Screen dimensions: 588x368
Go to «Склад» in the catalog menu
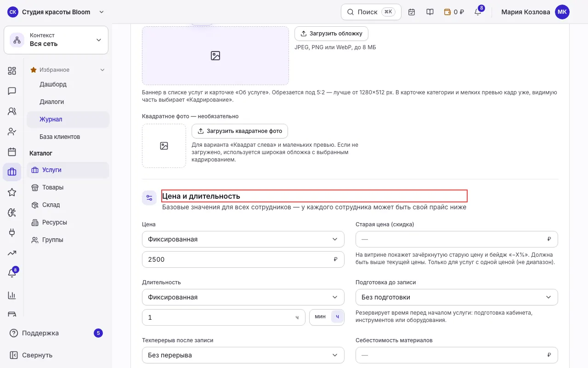68,205
